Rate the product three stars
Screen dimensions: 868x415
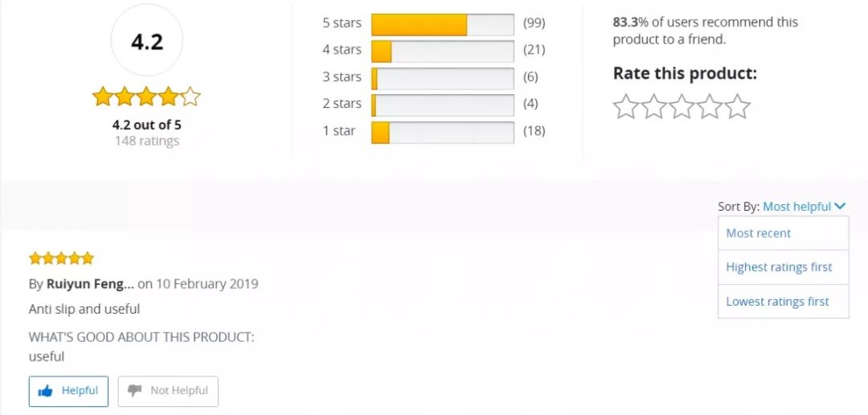[x=682, y=106]
